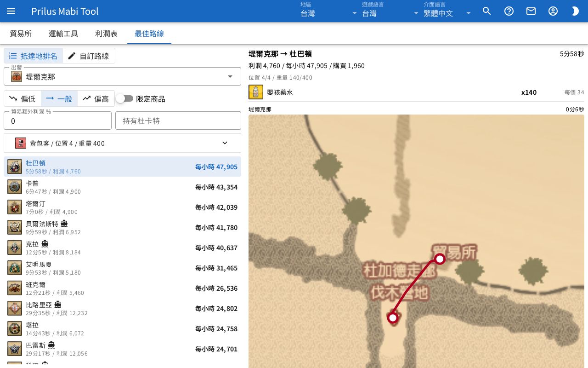Switch to 抵達地排名 mode

coord(33,56)
